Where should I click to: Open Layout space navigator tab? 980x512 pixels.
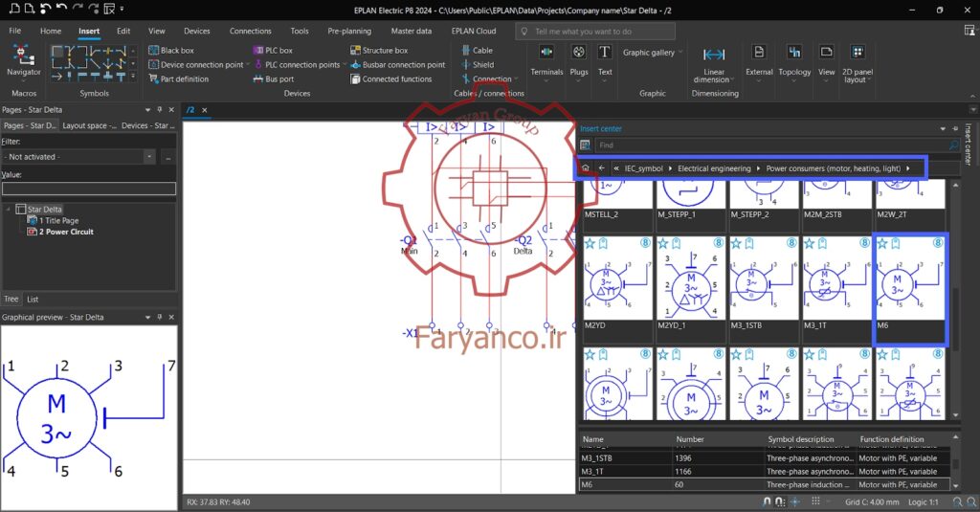(89, 125)
